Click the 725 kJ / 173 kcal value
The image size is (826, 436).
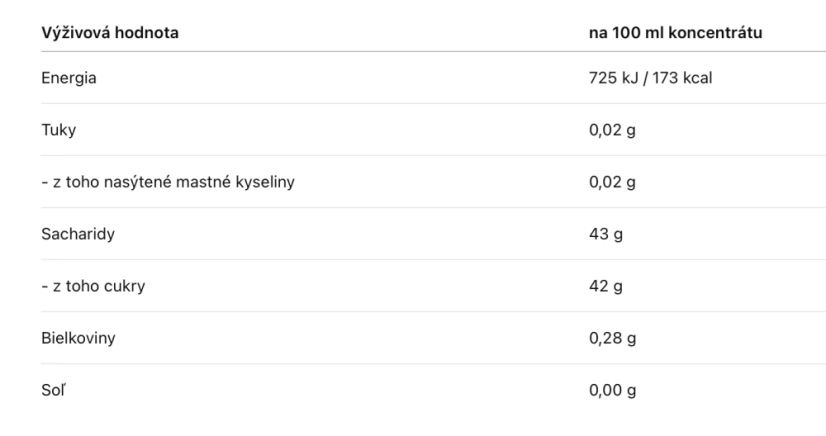[650, 78]
